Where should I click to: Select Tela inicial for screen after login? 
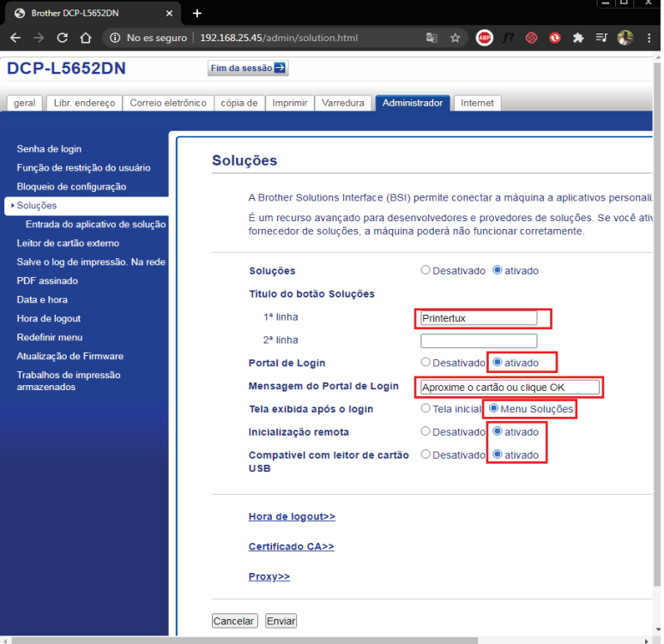click(x=426, y=409)
